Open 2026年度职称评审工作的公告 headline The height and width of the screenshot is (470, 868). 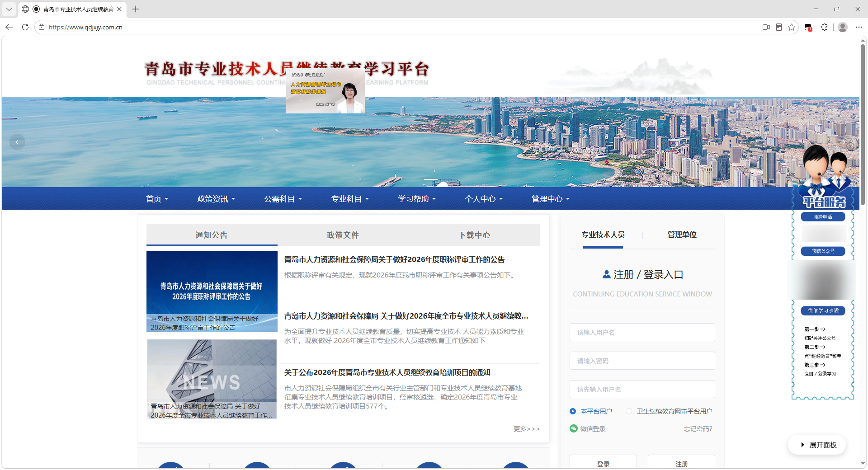394,259
